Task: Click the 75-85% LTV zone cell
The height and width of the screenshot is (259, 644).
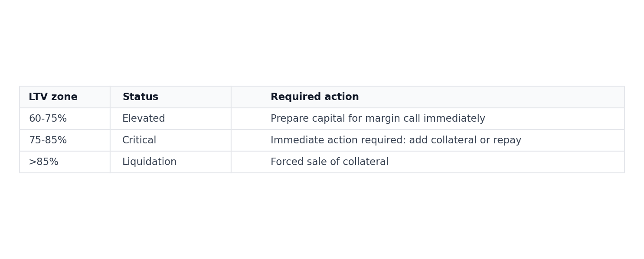Action: tap(48, 140)
